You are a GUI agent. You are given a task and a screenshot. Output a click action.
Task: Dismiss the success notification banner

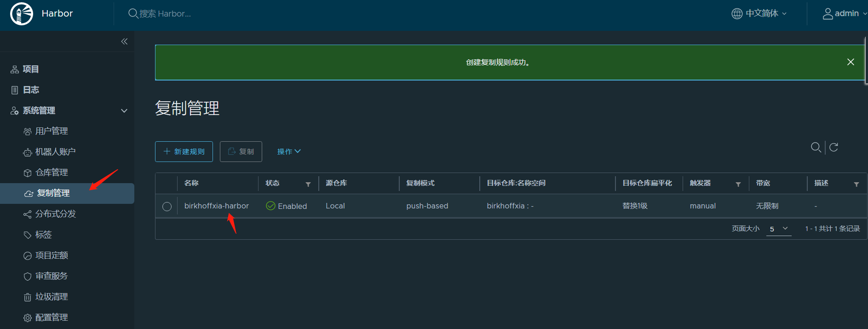851,62
